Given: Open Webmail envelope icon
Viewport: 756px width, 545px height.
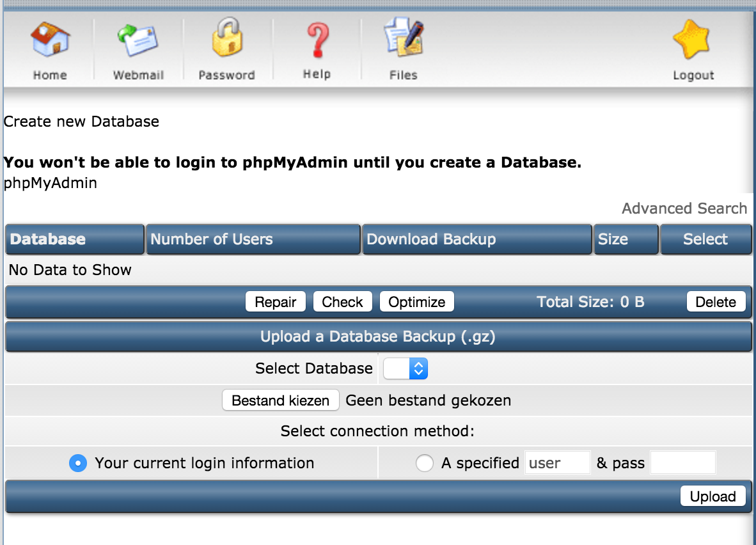Looking at the screenshot, I should coord(138,40).
